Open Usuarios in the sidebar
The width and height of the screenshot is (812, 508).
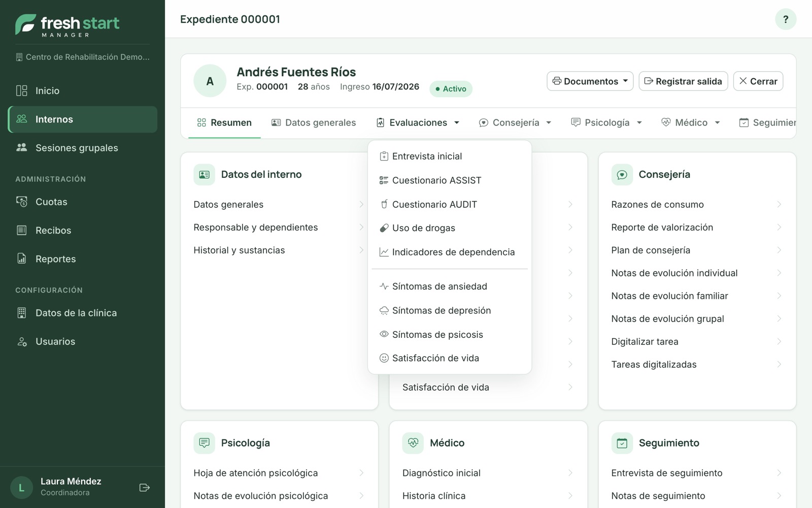point(82,341)
